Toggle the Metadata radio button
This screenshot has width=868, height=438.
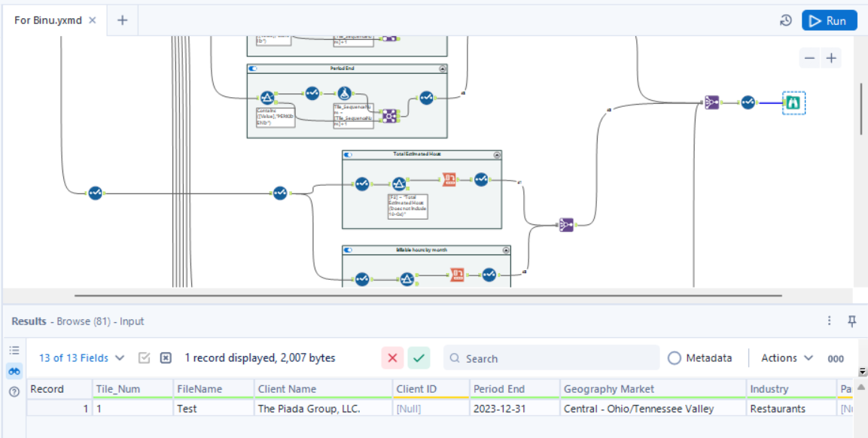(674, 358)
